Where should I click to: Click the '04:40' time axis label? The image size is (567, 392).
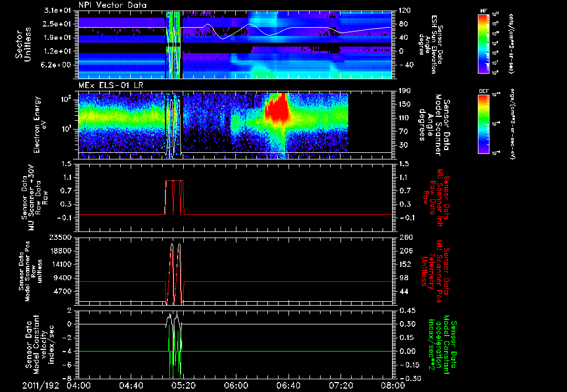(131, 385)
